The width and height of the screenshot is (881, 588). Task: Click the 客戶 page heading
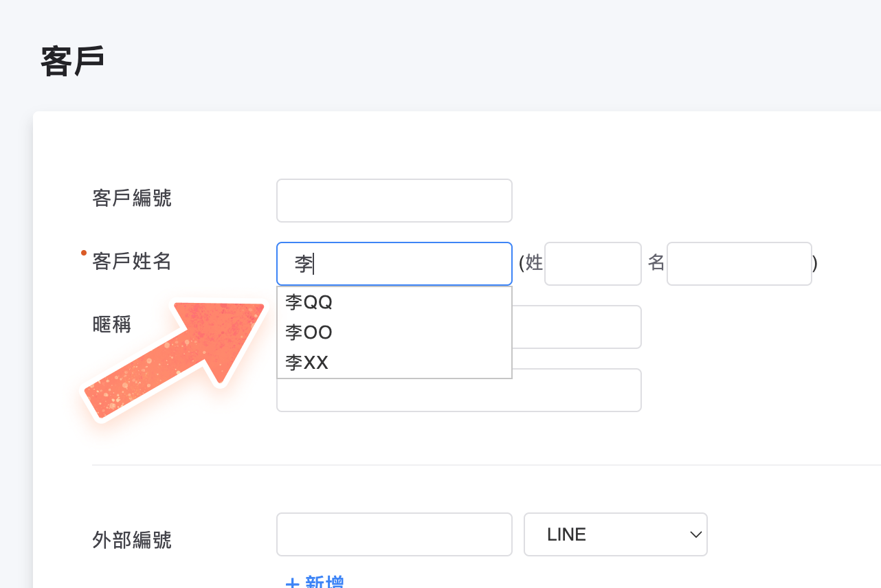(71, 59)
